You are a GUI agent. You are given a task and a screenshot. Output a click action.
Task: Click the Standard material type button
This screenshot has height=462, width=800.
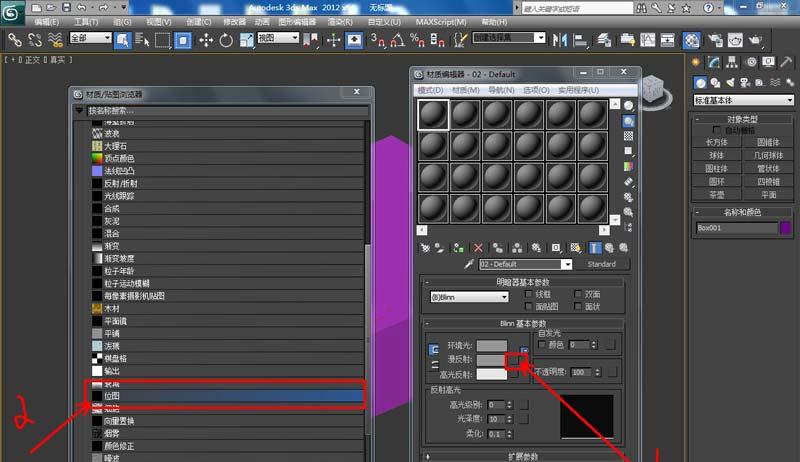coord(602,264)
